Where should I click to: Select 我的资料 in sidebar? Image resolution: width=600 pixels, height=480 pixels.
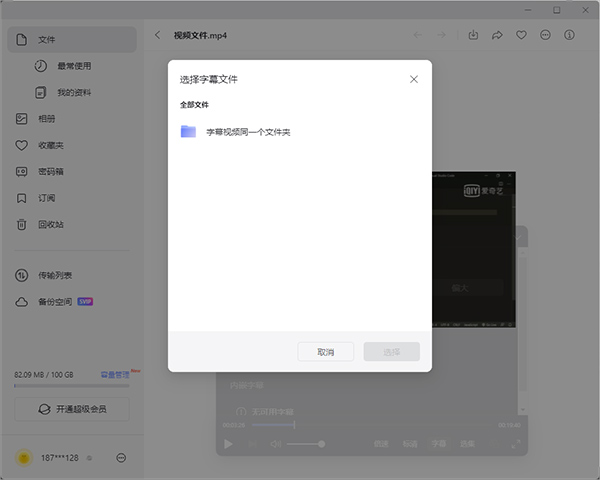pos(72,93)
